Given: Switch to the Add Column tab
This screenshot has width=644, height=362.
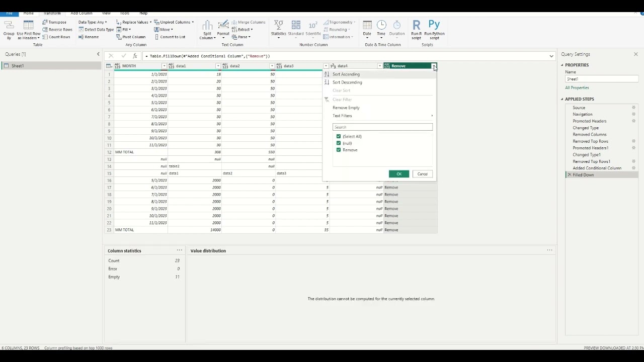Looking at the screenshot, I should [x=82, y=13].
